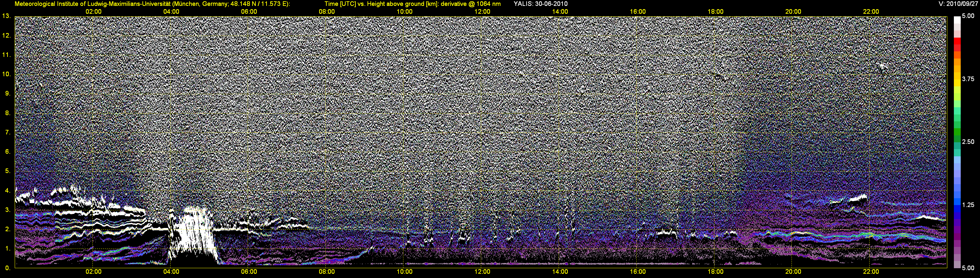Click the 18:00 label on the top time axis
Viewport: 980px width, 278px height.
point(716,12)
